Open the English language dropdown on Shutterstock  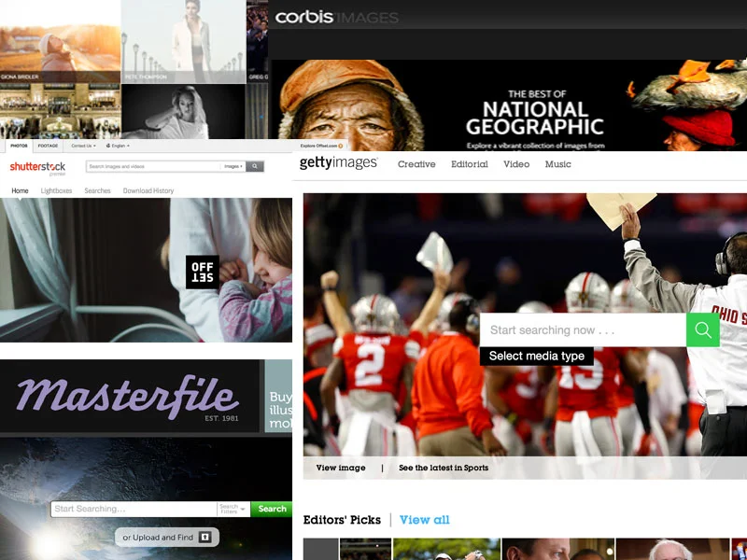[x=118, y=146]
